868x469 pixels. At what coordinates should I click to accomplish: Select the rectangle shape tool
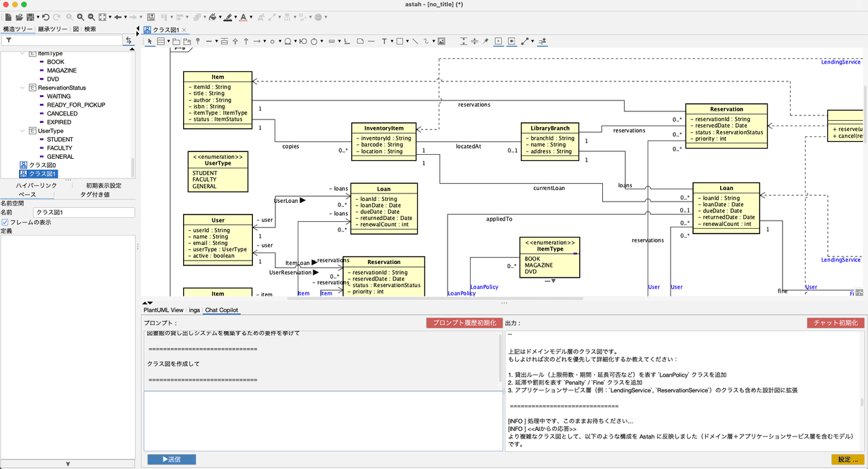pyautogui.click(x=399, y=41)
